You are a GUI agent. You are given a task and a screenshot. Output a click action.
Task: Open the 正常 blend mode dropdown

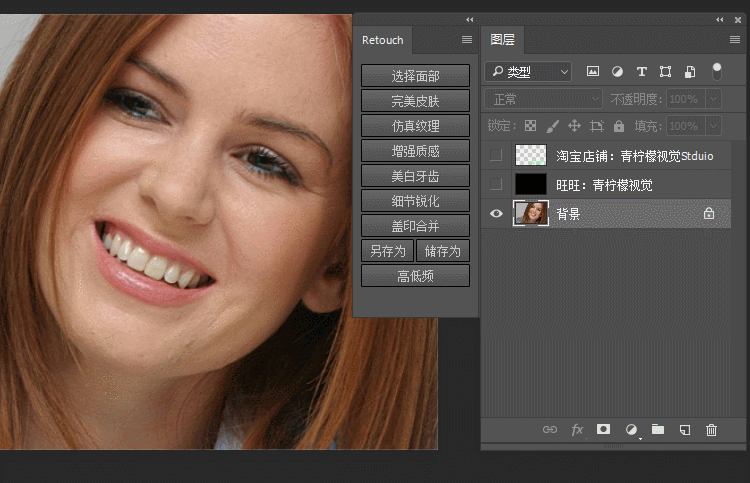pyautogui.click(x=543, y=99)
